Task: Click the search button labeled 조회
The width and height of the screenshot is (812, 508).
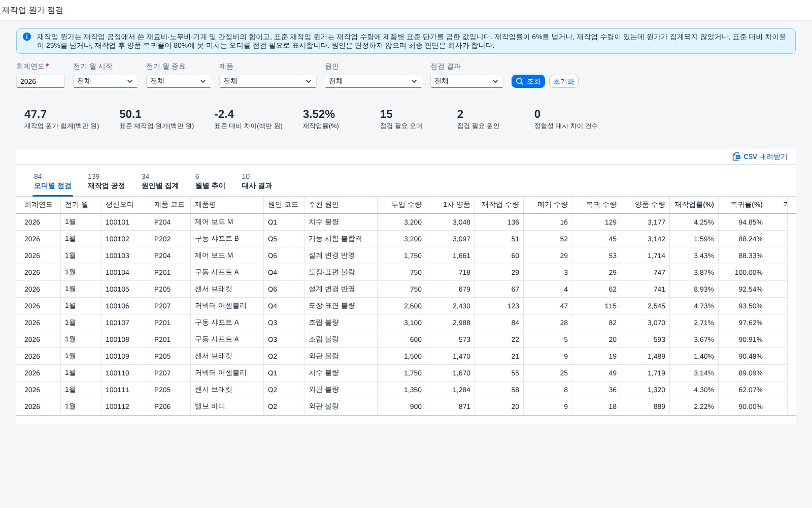Action: click(x=528, y=81)
